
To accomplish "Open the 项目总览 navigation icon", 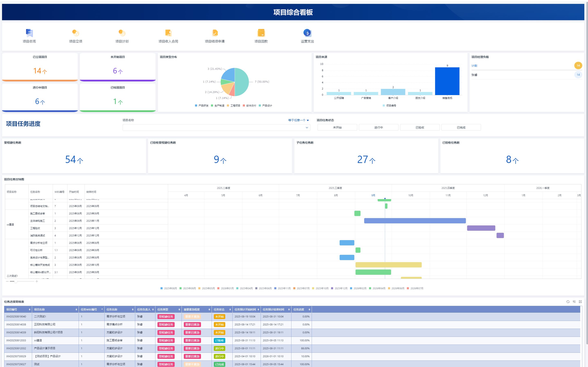I will (29, 33).
